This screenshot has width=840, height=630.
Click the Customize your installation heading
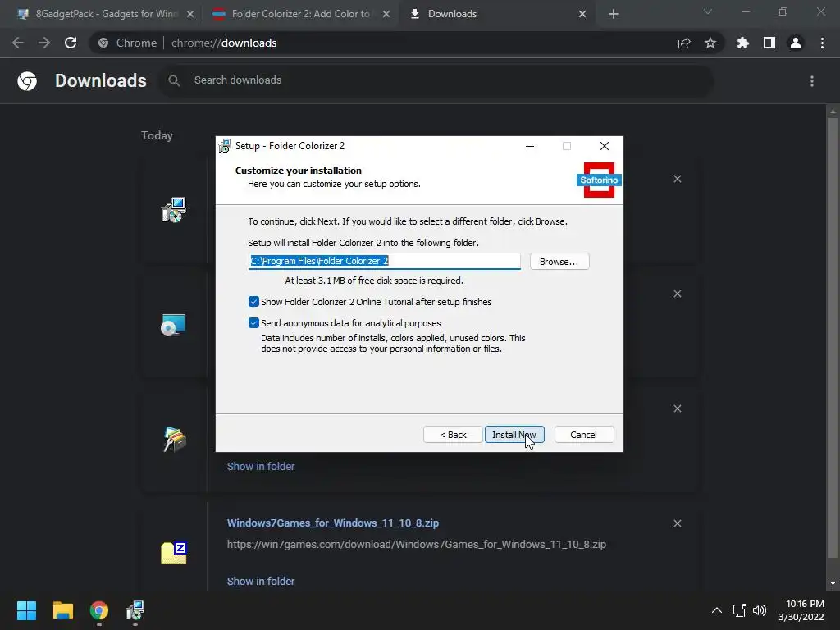[299, 171]
